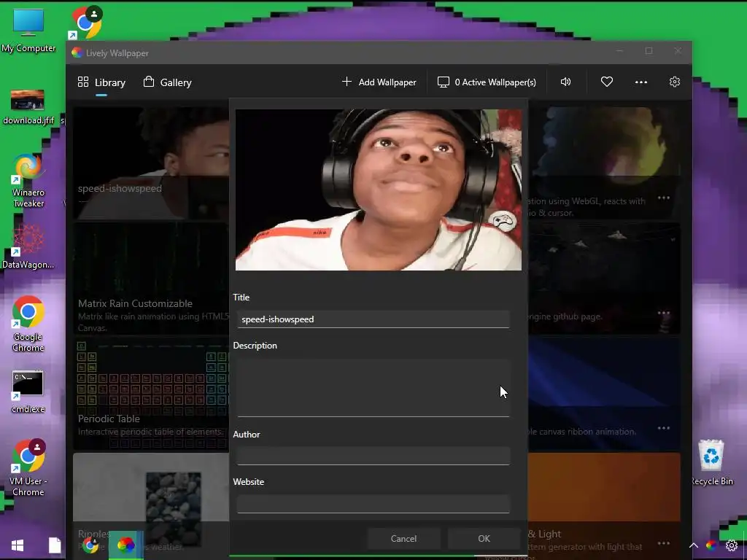Screen dimensions: 747x560
Task: Open Winaero Tweaker desktop shortcut
Action: 28,181
